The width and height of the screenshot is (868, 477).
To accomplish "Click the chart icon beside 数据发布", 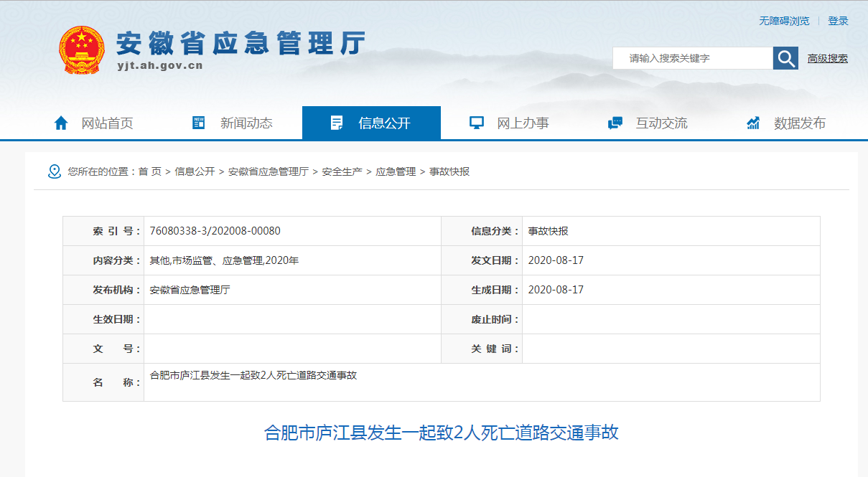I will [x=753, y=123].
